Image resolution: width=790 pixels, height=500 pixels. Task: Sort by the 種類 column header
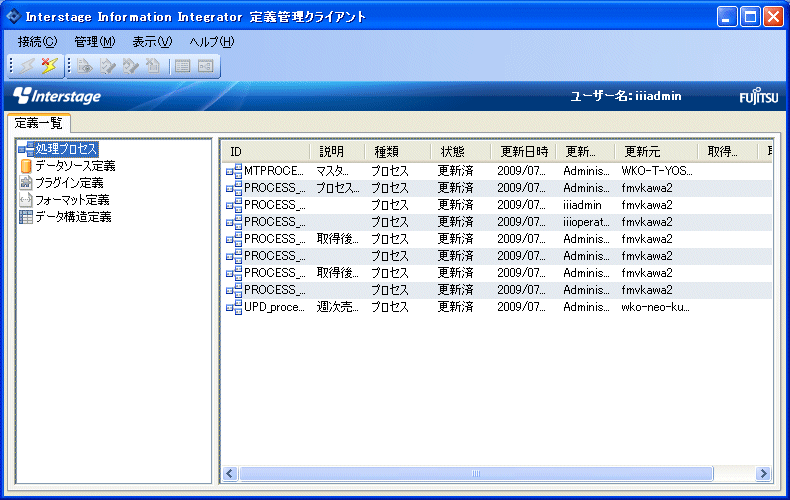tap(398, 152)
